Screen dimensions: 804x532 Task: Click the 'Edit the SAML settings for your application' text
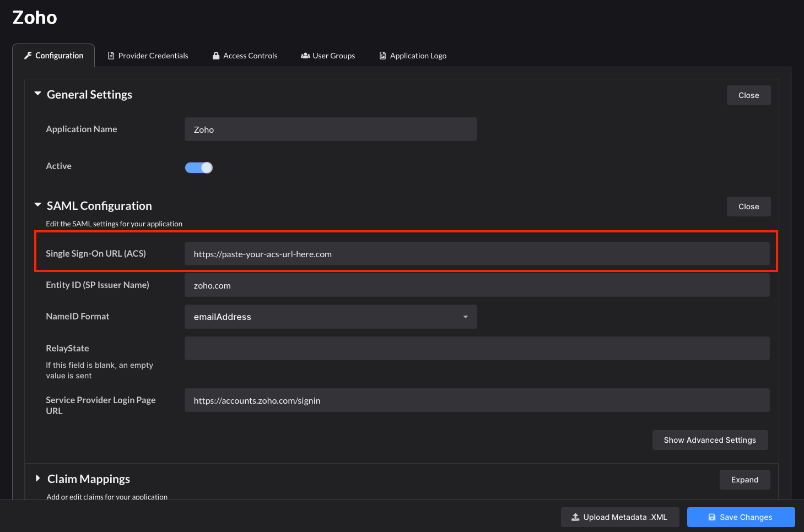(x=114, y=224)
